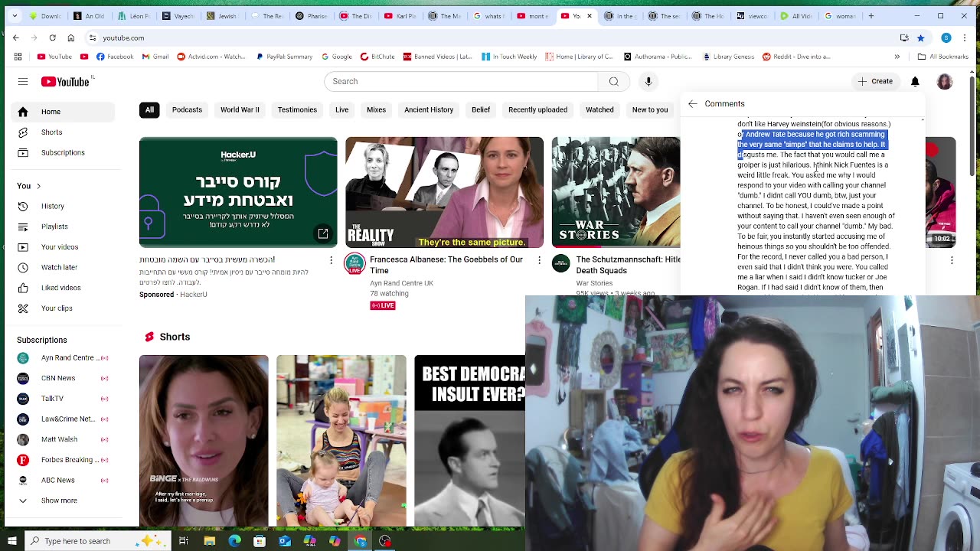This screenshot has width=980, height=551.
Task: Select the Ancient History chip
Action: pos(429,110)
